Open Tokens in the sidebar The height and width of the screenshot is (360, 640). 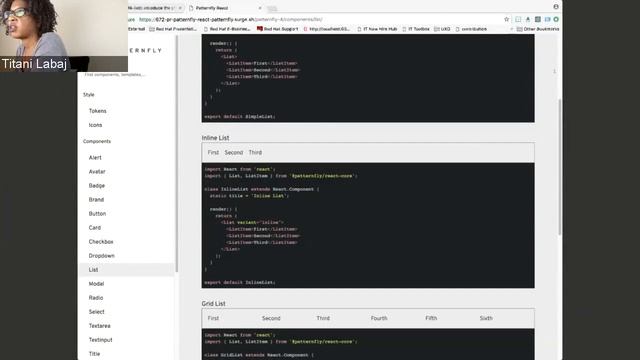coord(98,111)
